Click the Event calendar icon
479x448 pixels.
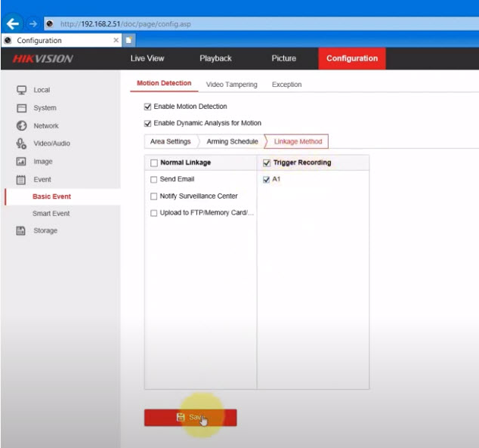pos(21,180)
